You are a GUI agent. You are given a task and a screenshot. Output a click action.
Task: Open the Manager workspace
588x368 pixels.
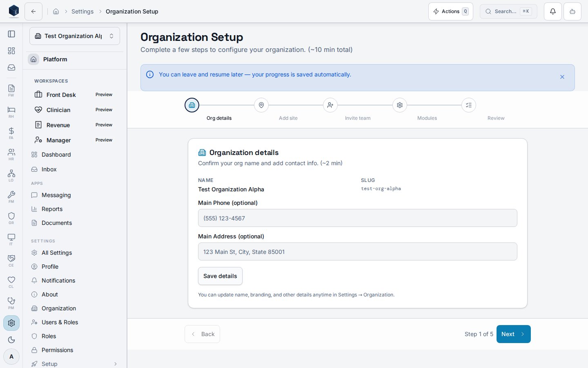pyautogui.click(x=75, y=140)
